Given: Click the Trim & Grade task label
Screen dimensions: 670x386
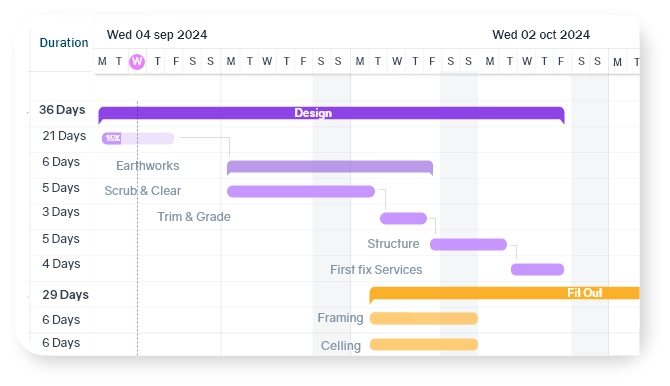Looking at the screenshot, I should pos(194,217).
